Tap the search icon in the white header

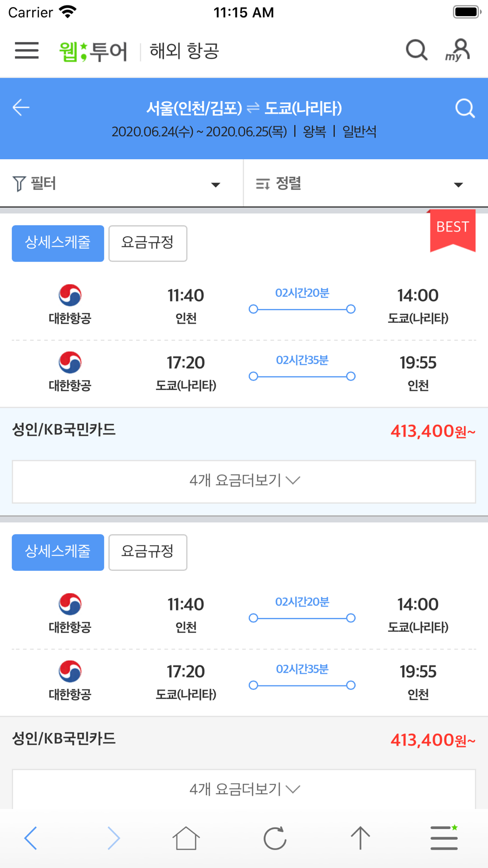417,50
